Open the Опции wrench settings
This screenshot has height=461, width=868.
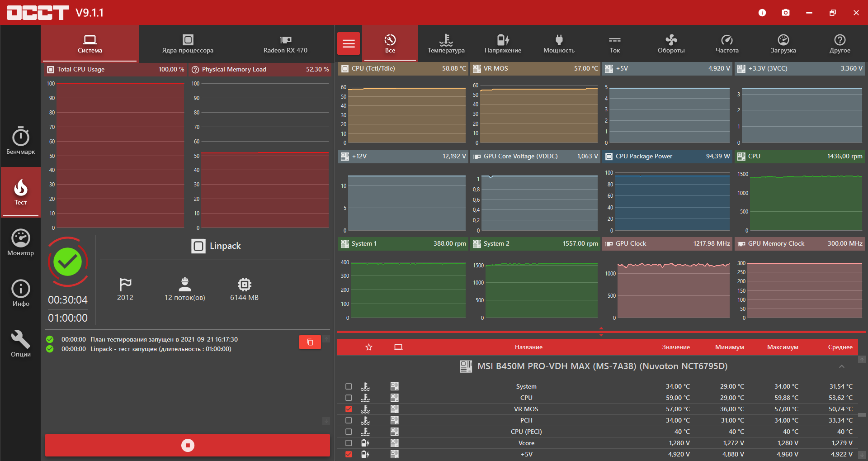(20, 344)
